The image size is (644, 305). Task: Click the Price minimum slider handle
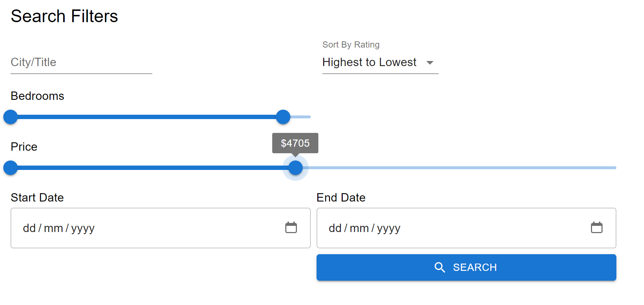[x=11, y=168]
